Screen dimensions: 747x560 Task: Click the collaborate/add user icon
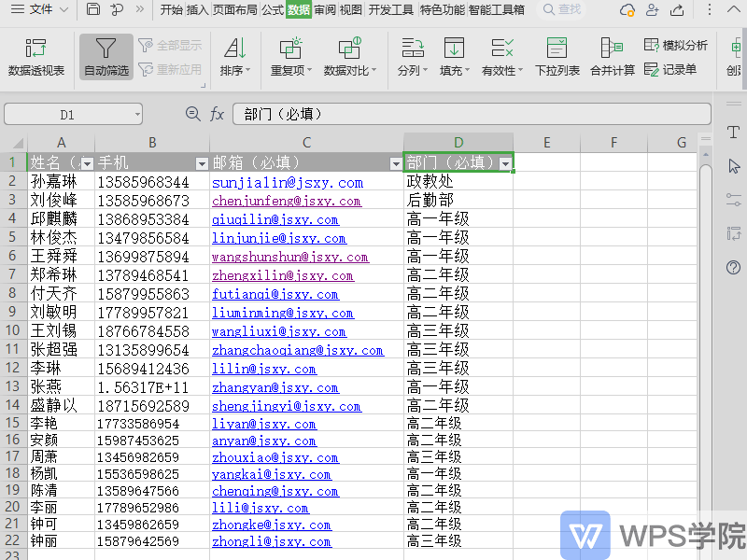coord(652,9)
